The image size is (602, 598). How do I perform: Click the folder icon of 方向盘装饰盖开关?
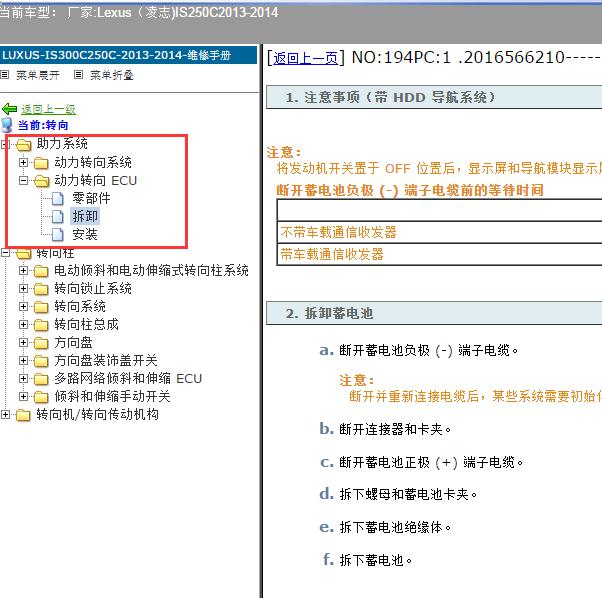[x=41, y=361]
